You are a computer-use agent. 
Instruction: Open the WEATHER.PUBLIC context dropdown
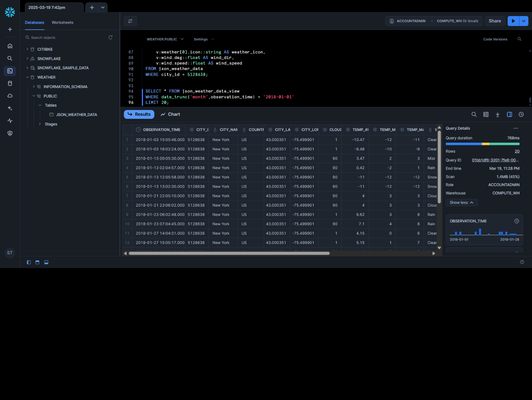tap(165, 39)
